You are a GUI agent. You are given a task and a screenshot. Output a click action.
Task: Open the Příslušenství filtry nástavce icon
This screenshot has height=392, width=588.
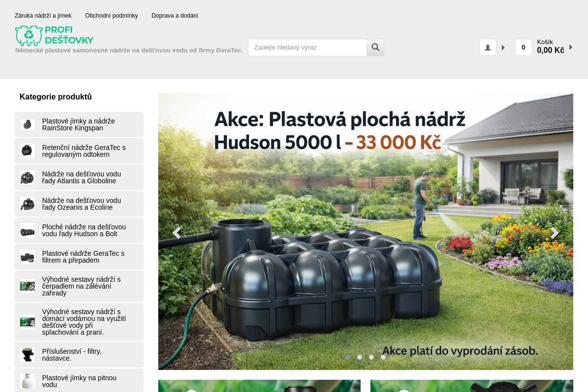tap(27, 354)
